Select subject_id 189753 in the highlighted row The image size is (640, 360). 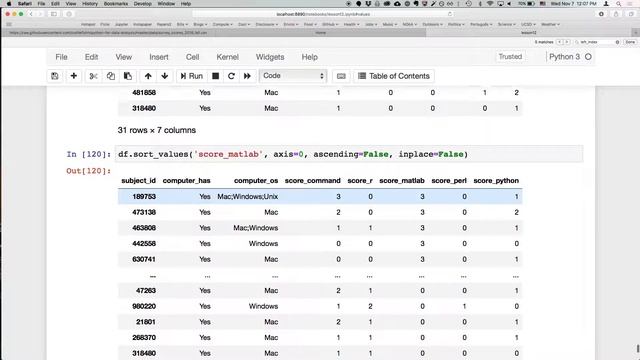click(x=144, y=196)
